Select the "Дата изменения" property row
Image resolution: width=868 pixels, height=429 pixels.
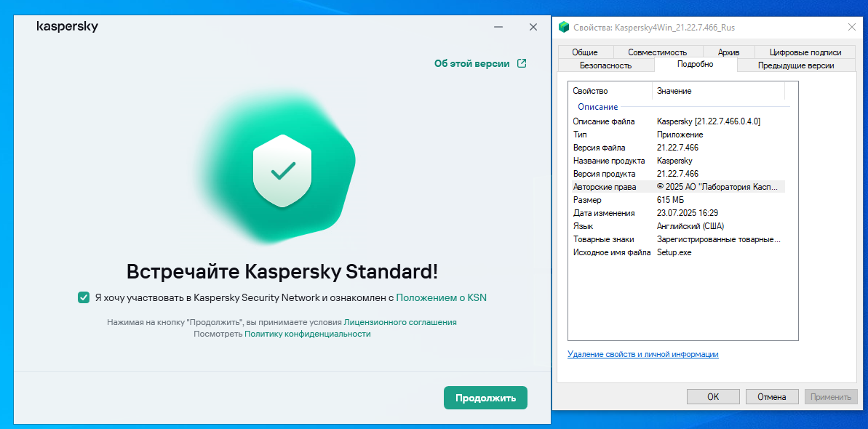[x=677, y=213]
